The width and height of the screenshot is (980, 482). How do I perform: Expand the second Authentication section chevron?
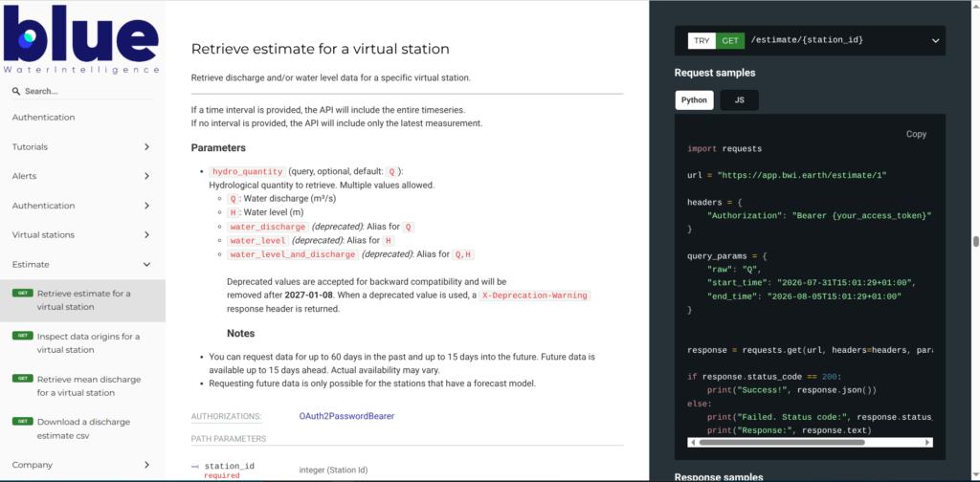146,206
